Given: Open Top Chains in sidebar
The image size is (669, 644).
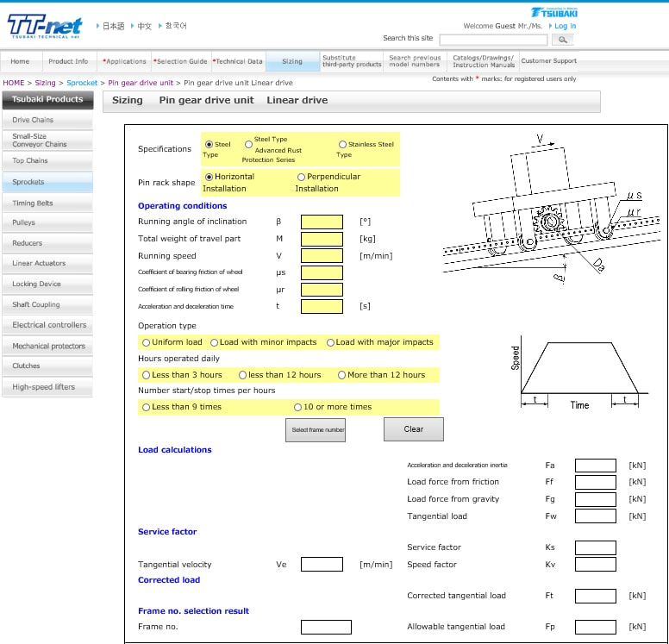Looking at the screenshot, I should tap(47, 161).
